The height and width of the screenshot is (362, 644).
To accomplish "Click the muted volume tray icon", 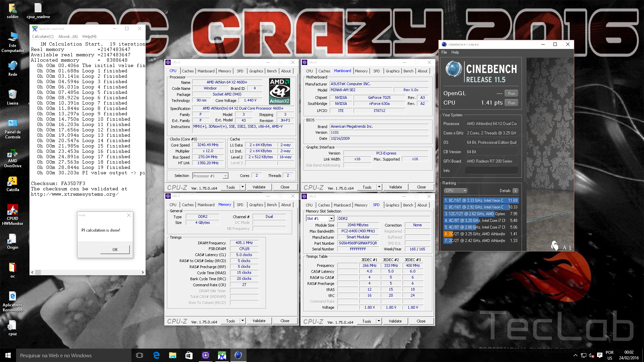I will point(592,355).
